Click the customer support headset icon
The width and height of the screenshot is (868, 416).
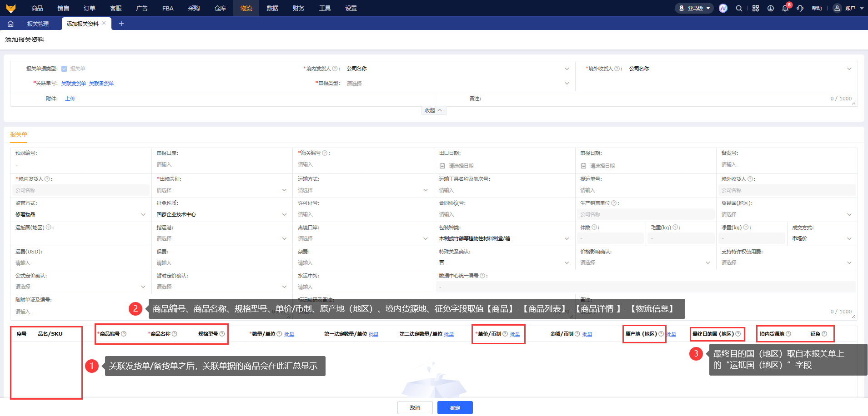(800, 8)
